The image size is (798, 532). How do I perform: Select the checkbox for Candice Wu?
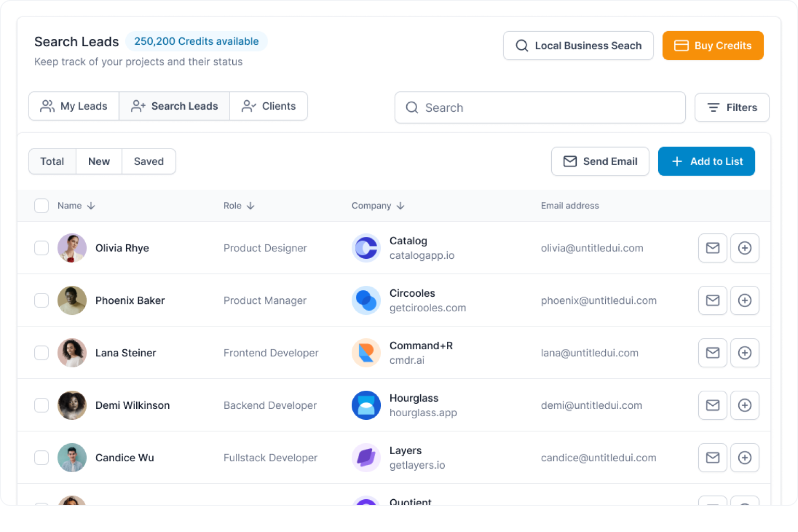point(42,458)
